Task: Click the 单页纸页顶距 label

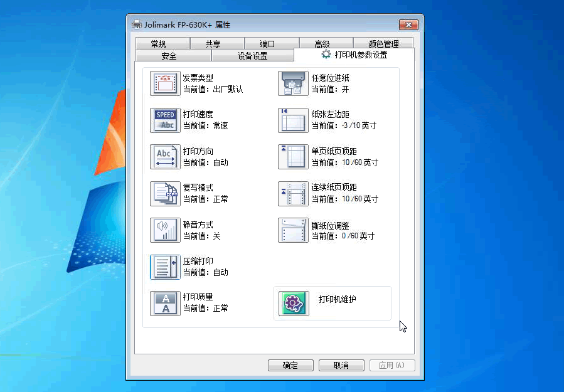Action: tap(334, 151)
